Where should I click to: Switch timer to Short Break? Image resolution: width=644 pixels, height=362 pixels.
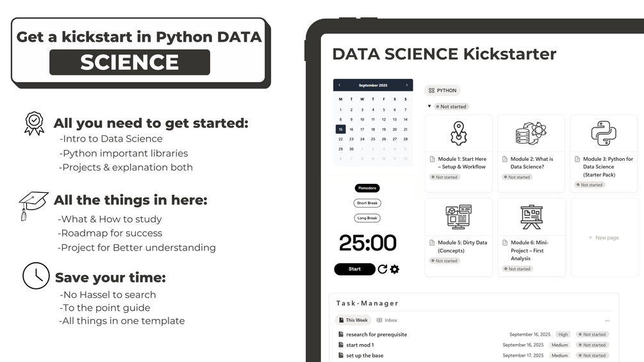[367, 203]
